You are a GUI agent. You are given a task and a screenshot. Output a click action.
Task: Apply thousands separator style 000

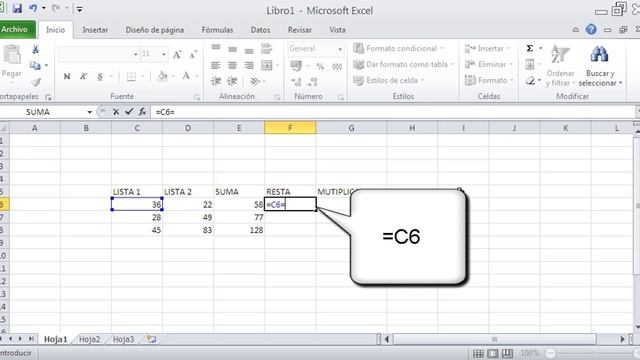pyautogui.click(x=337, y=66)
